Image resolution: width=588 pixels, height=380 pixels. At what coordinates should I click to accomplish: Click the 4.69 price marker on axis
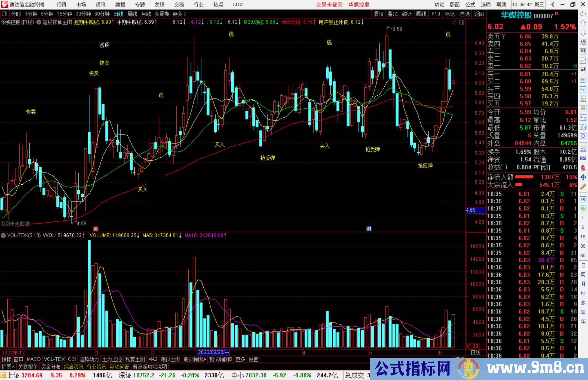click(476, 210)
